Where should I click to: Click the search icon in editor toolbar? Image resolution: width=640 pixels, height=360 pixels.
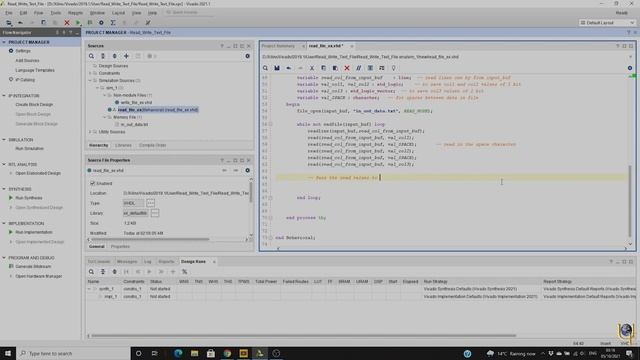[x=265, y=68]
